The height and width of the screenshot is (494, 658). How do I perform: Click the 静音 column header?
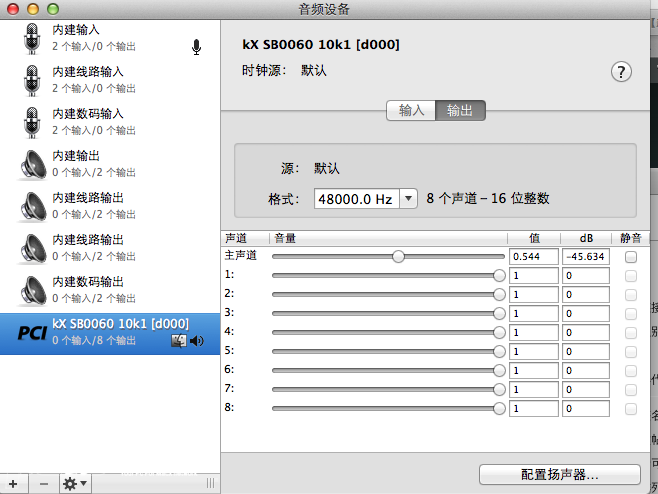[631, 238]
